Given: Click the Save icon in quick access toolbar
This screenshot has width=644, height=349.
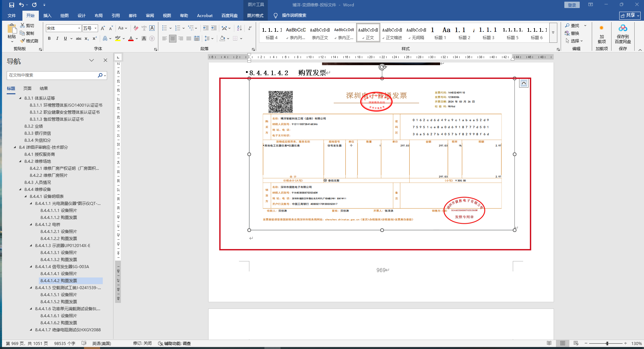Looking at the screenshot, I should (x=12, y=5).
